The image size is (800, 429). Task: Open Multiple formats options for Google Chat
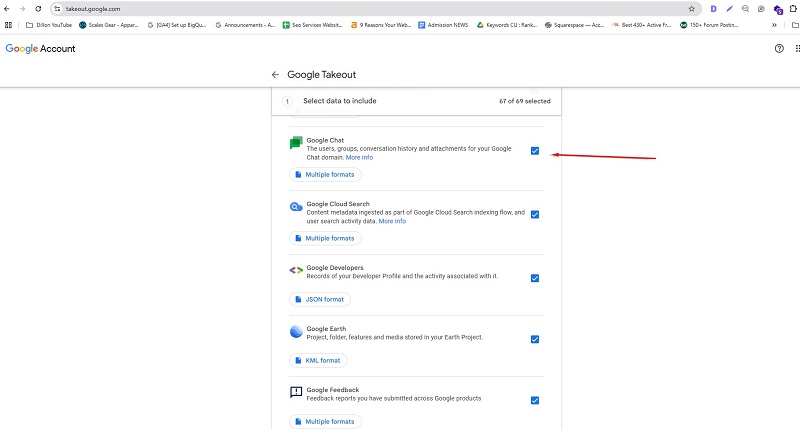[x=325, y=175]
